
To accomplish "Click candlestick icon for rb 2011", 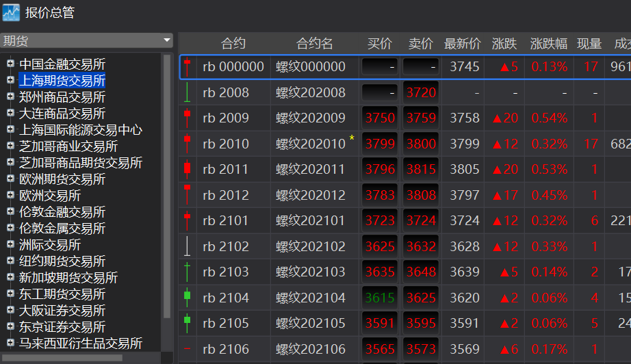I will (187, 169).
